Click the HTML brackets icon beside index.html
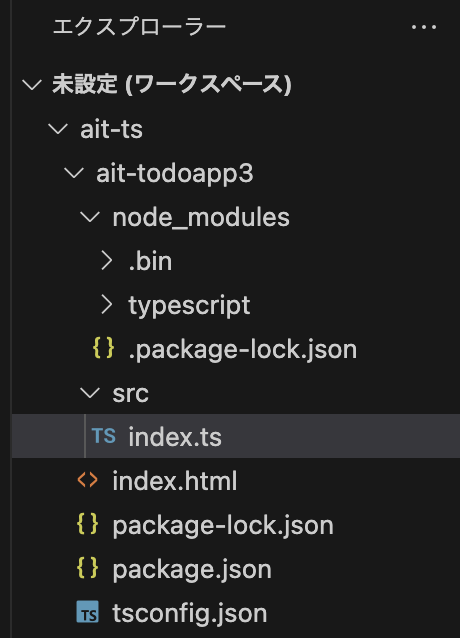Image resolution: width=460 pixels, height=638 pixels. point(87,480)
